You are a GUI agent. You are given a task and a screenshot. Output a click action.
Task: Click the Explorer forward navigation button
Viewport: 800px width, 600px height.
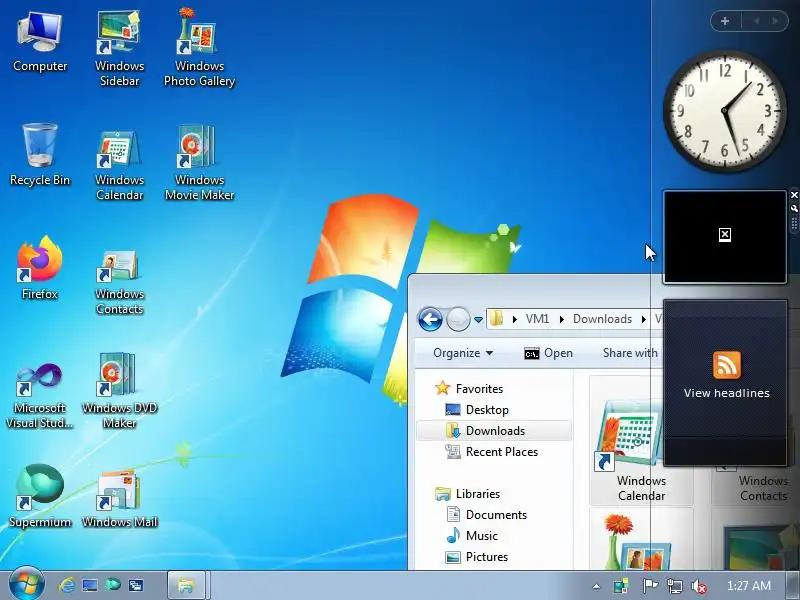pyautogui.click(x=458, y=319)
